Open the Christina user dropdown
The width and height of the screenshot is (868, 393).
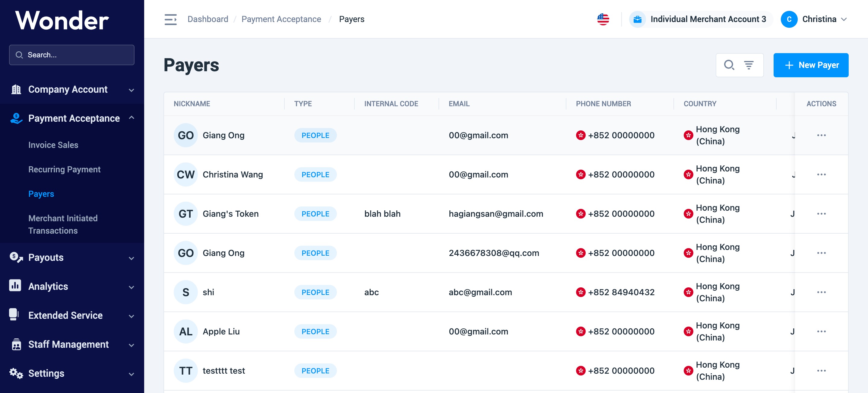pos(819,19)
